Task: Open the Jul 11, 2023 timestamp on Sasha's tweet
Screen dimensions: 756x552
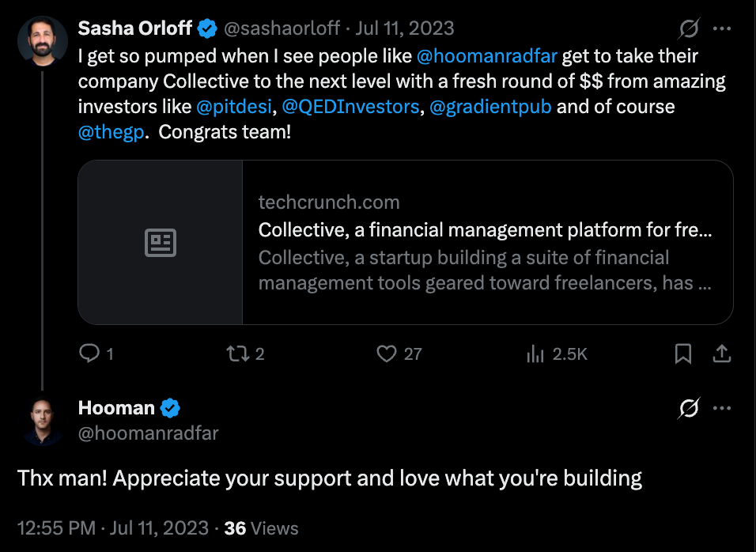Action: pos(405,29)
